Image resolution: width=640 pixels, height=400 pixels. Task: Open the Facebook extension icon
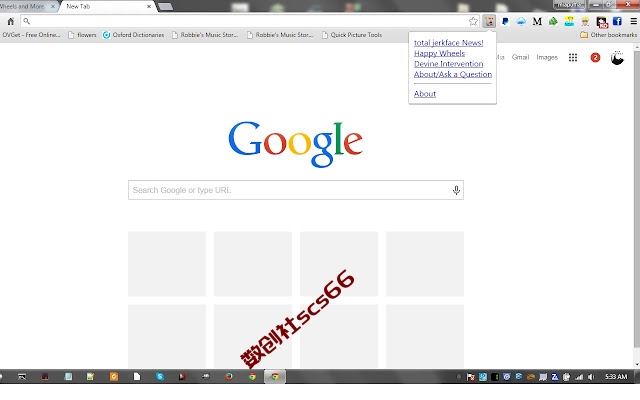tap(617, 21)
